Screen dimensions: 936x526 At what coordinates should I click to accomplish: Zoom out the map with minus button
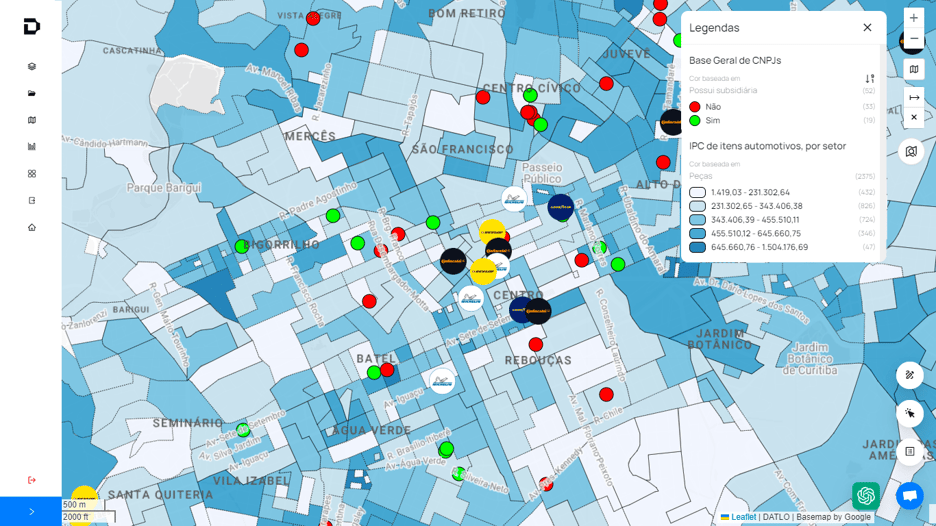click(914, 38)
